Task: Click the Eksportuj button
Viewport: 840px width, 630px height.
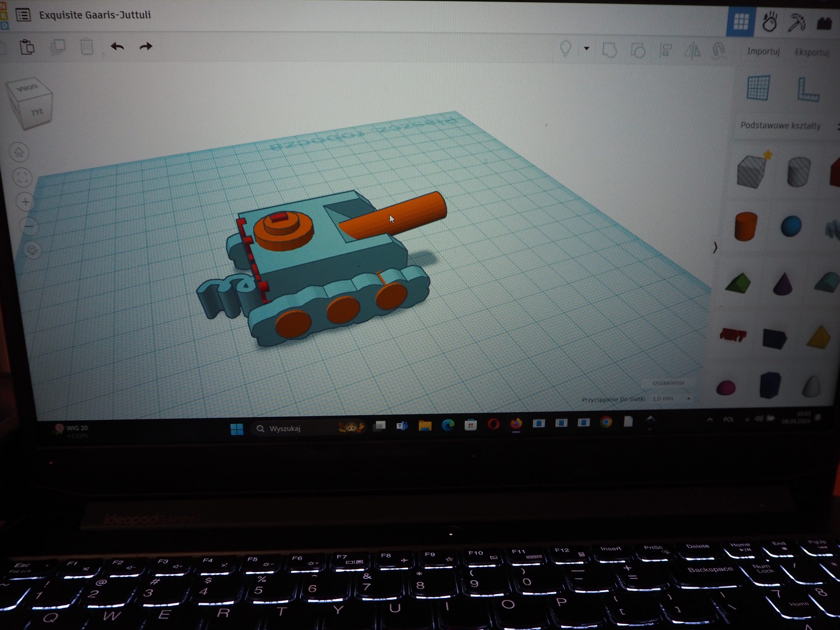Action: tap(812, 52)
